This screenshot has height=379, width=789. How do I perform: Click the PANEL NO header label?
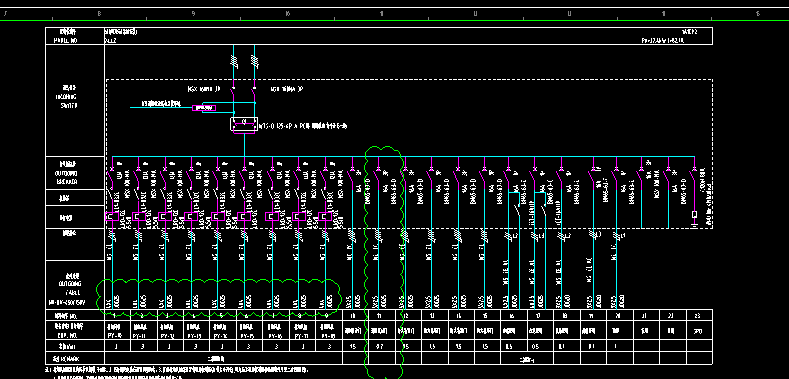[x=65, y=41]
